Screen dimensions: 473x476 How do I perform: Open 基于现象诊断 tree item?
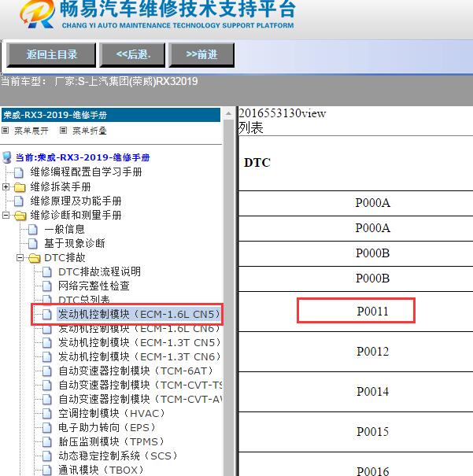75,243
